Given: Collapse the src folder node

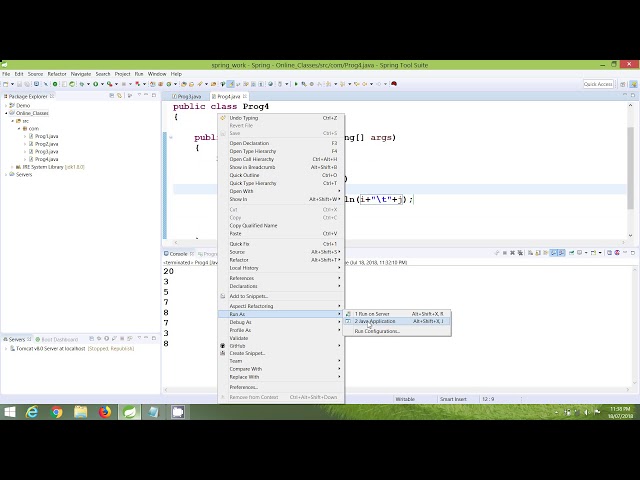Looking at the screenshot, I should (13, 121).
